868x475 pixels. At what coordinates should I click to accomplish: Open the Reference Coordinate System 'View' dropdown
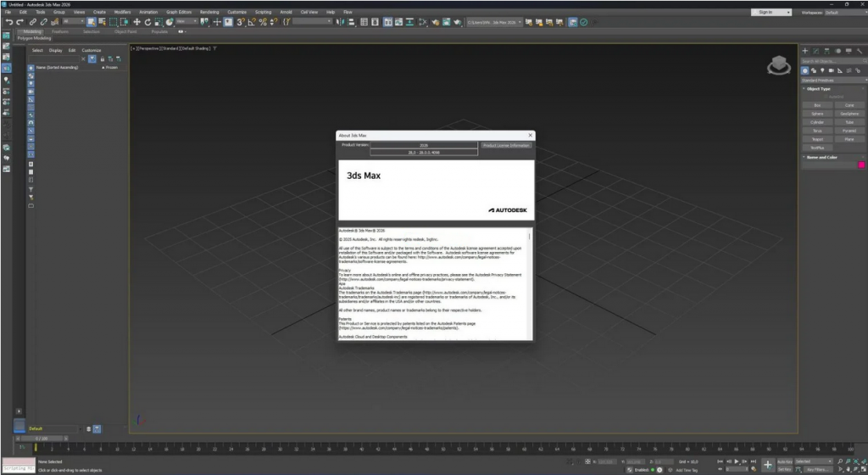186,21
